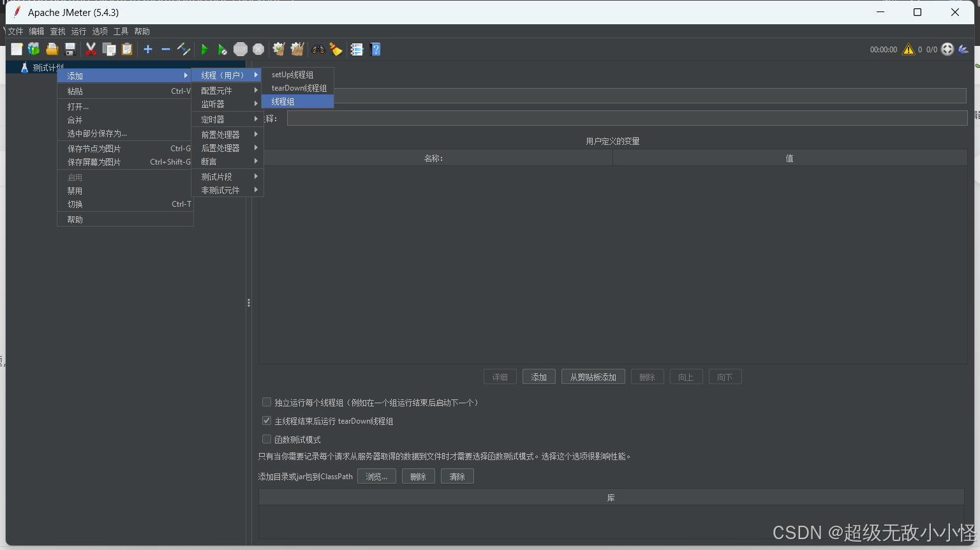Save the test plan with floppy icon
The image size is (980, 550).
70,49
